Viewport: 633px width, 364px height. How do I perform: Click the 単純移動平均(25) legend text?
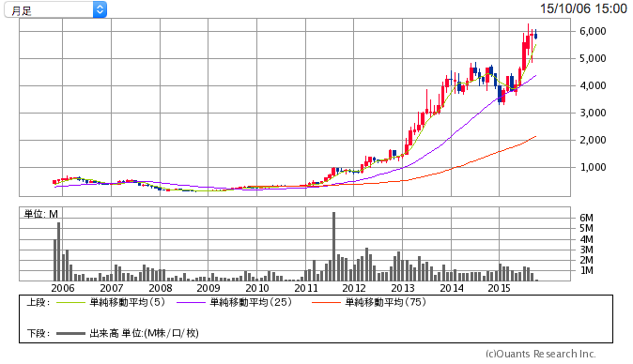[x=251, y=302]
